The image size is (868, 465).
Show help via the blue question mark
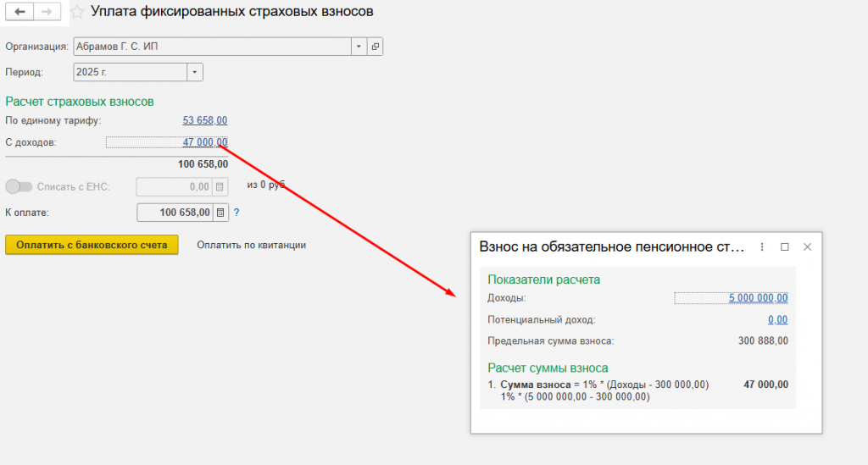(x=236, y=213)
